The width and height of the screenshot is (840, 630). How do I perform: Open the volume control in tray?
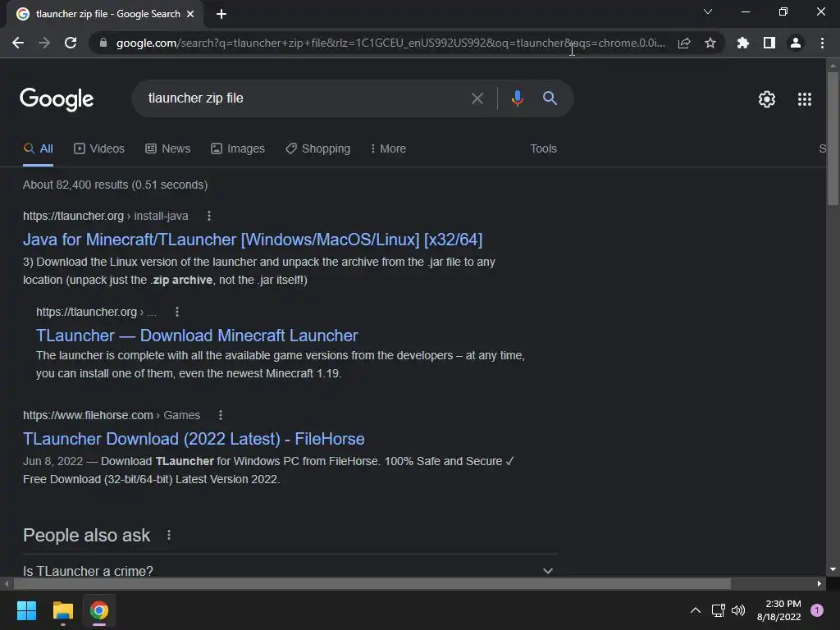point(738,610)
